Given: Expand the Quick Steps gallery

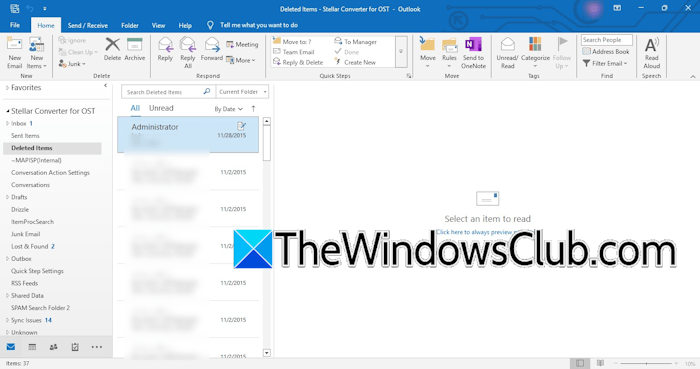Looking at the screenshot, I should (x=401, y=52).
